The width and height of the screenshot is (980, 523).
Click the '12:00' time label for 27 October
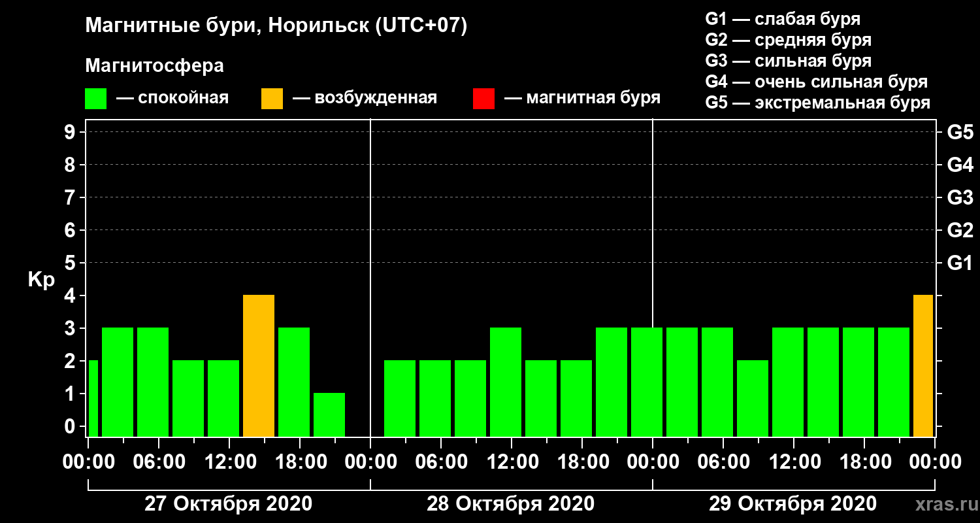coord(229,462)
